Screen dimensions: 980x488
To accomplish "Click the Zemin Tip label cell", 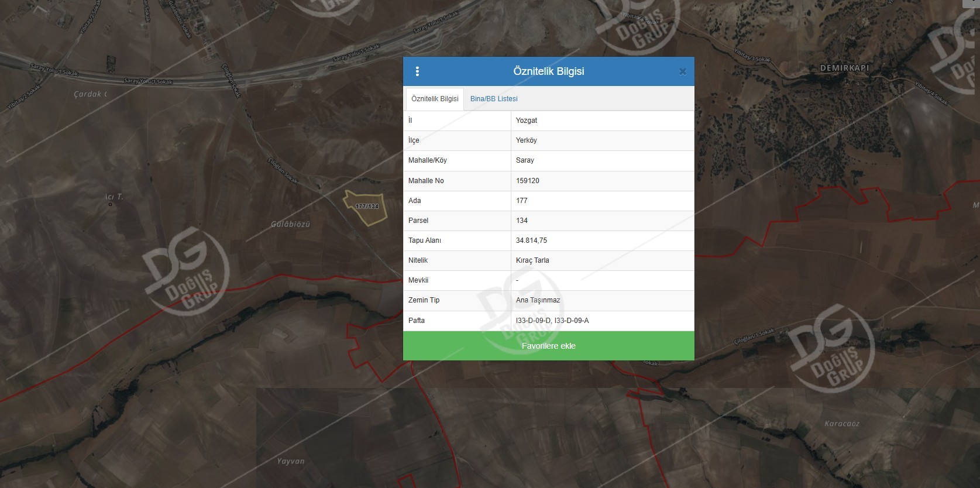I will (x=457, y=300).
